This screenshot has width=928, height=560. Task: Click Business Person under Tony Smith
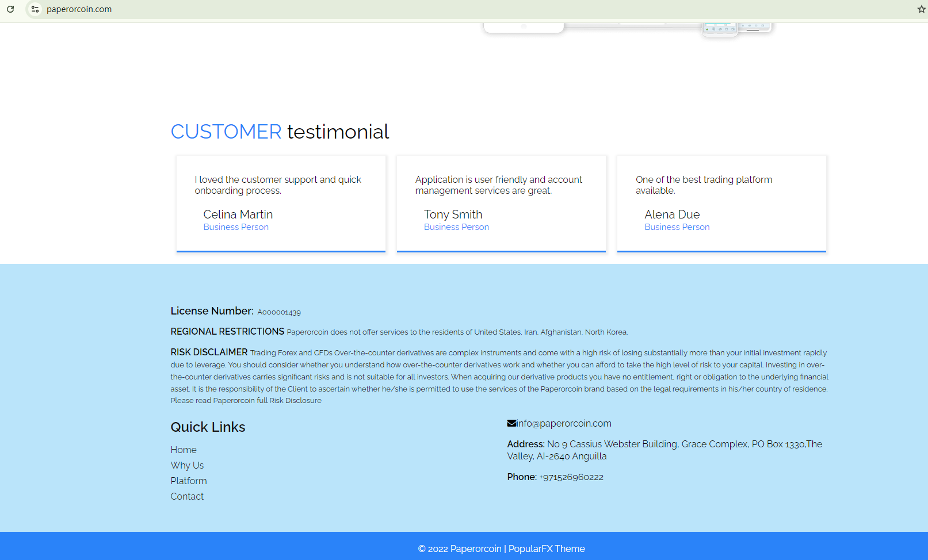(457, 227)
